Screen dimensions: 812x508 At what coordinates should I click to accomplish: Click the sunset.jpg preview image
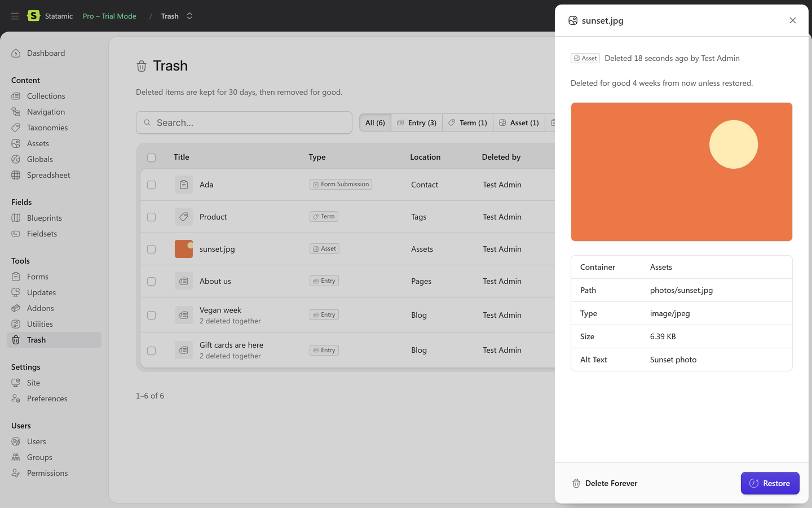(682, 172)
